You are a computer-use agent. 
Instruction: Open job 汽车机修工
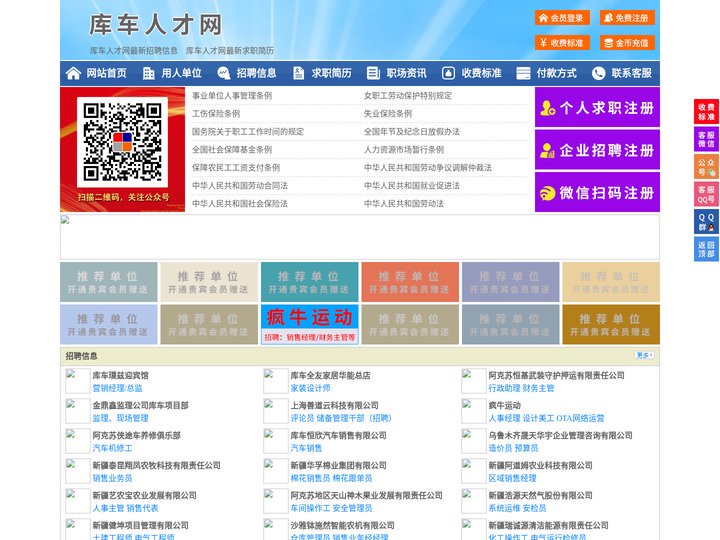pos(112,448)
